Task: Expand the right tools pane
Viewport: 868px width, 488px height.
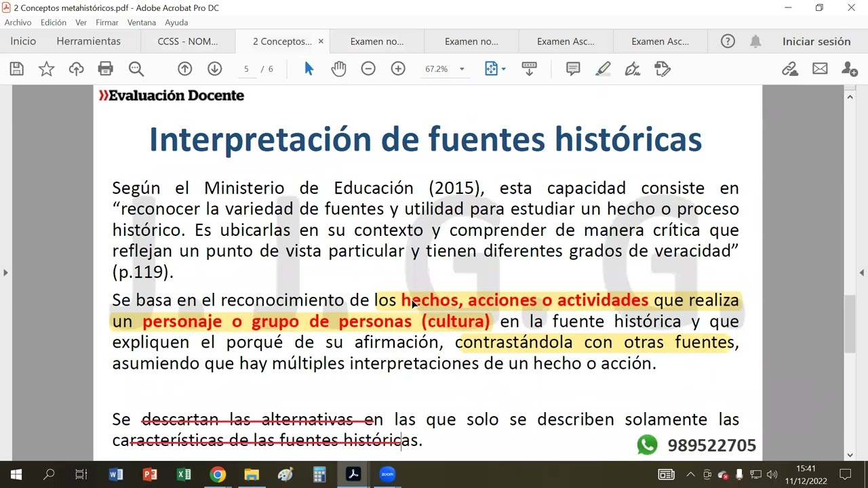Action: [863, 272]
